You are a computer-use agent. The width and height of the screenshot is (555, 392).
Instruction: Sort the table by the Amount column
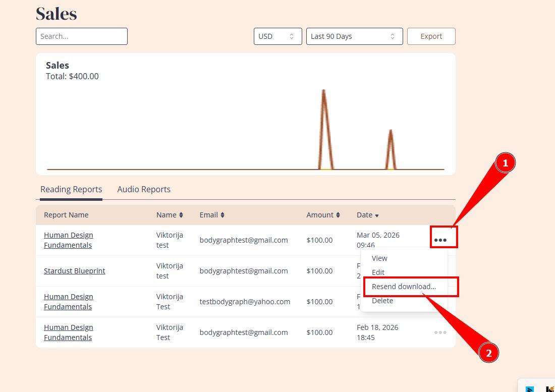coord(323,215)
